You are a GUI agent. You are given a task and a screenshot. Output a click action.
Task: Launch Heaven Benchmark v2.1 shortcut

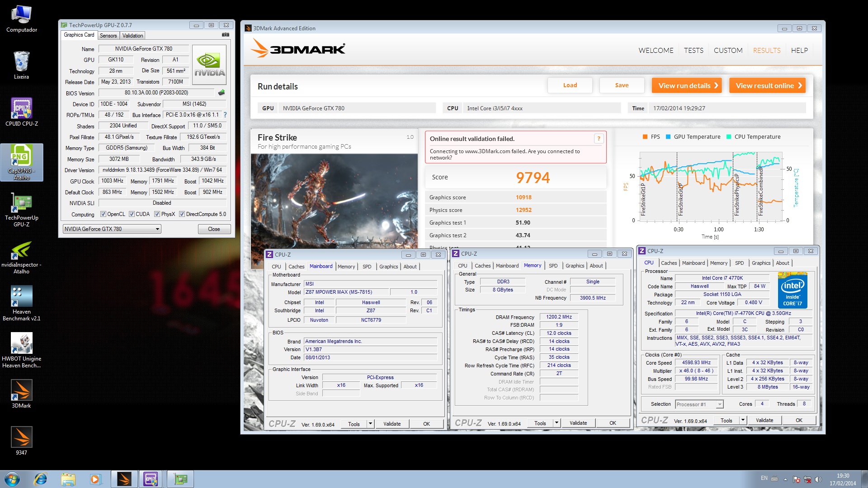21,304
